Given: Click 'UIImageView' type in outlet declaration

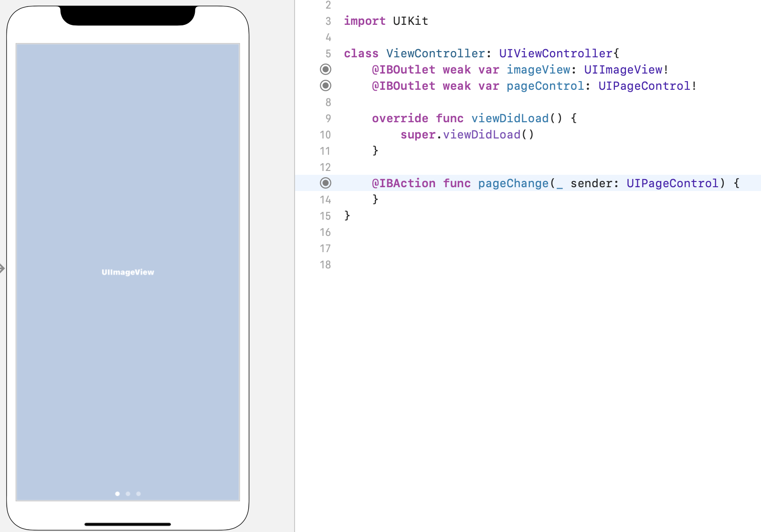Looking at the screenshot, I should 624,70.
